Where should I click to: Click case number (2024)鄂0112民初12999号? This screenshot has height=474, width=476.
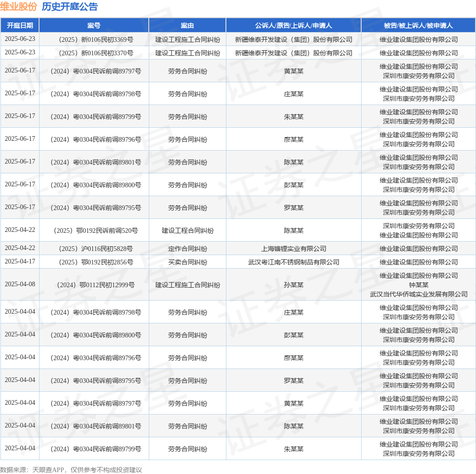96,285
